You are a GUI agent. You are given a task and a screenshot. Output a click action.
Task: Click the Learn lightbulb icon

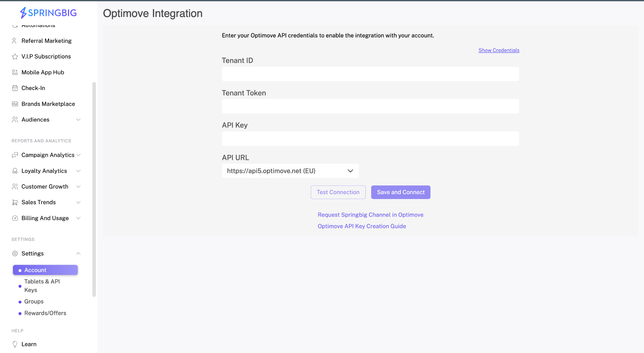(x=15, y=344)
